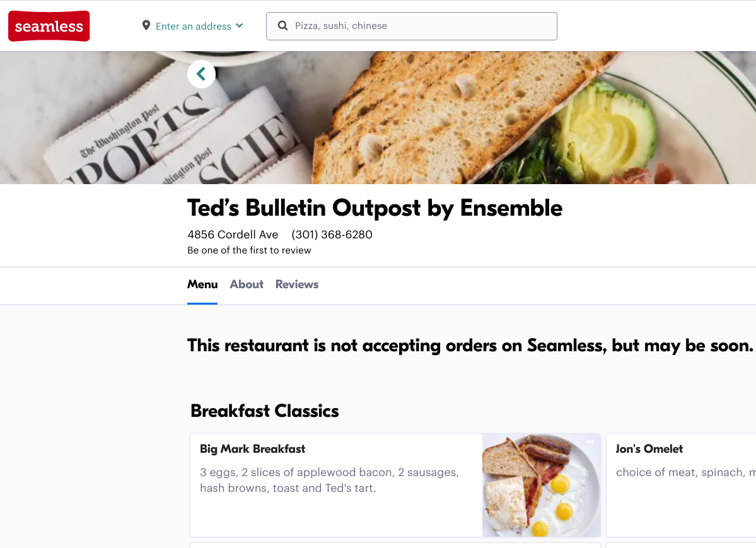
Task: Expand the address chevron next to the pin
Action: pos(239,26)
